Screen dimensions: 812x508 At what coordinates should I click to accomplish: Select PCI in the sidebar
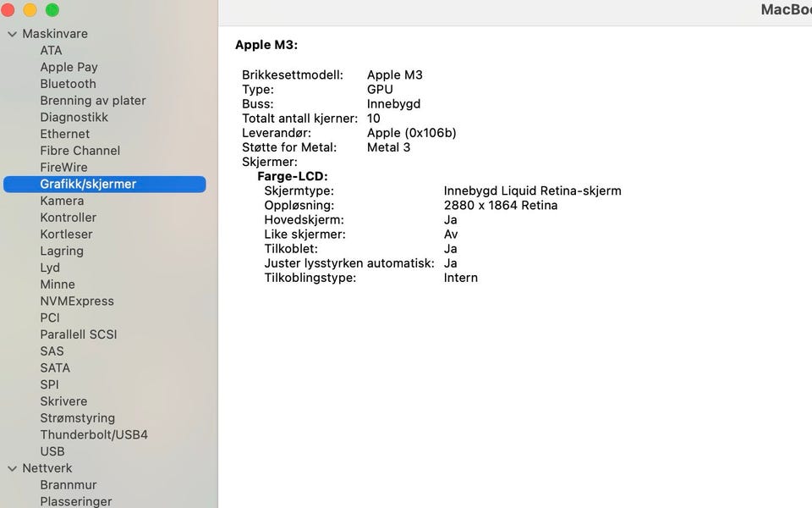coord(50,317)
